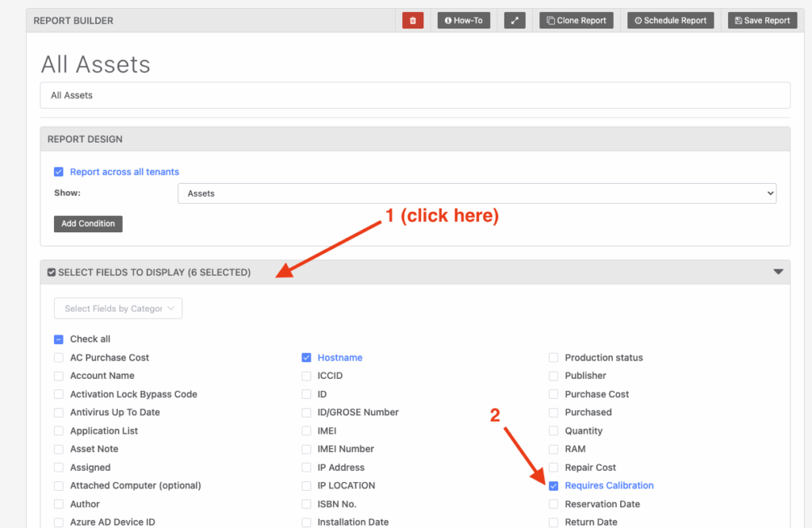Click the expand fullscreen arrows icon
Viewport: 812px width, 528px height.
[x=515, y=21]
